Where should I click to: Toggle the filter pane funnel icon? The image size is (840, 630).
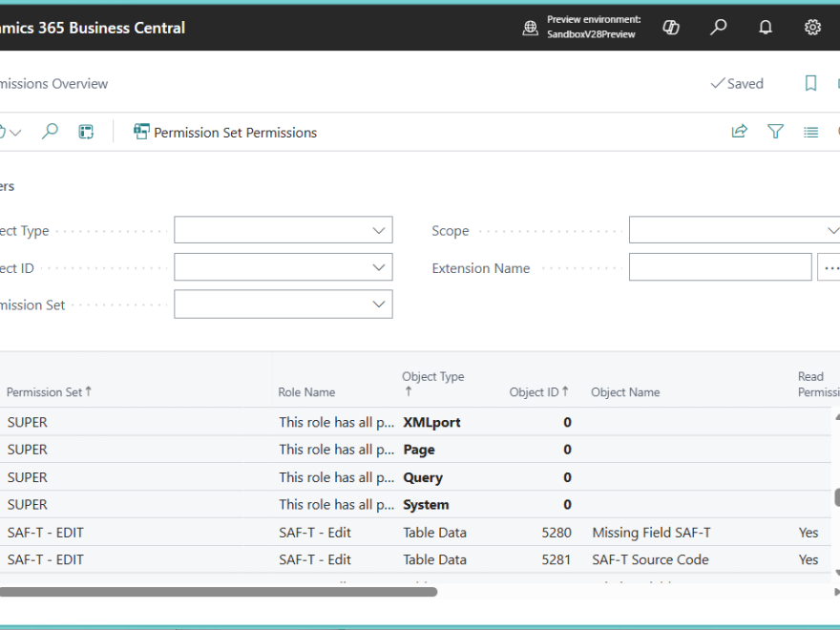coord(775,132)
